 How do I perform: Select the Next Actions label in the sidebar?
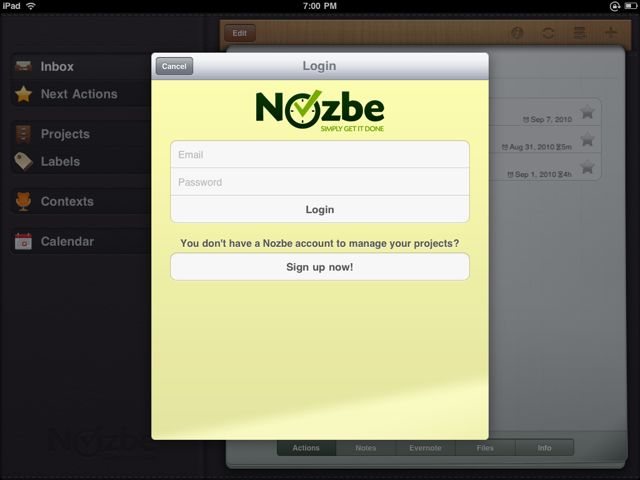click(x=79, y=94)
